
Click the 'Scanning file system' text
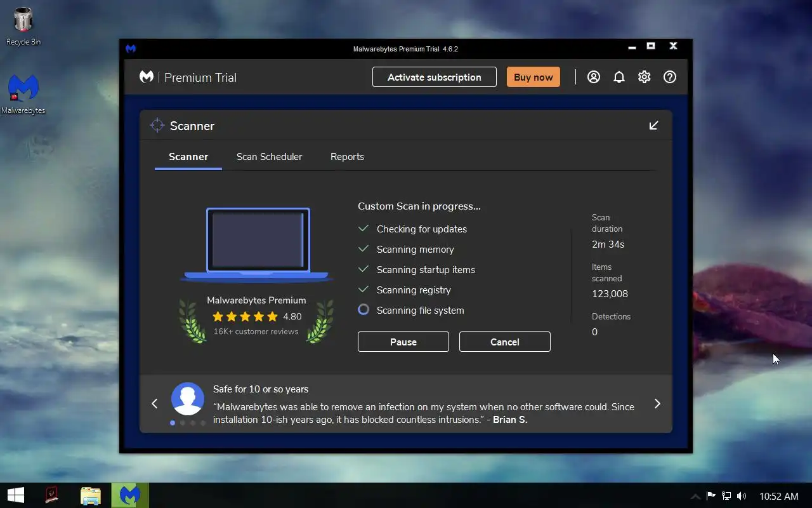tap(421, 311)
